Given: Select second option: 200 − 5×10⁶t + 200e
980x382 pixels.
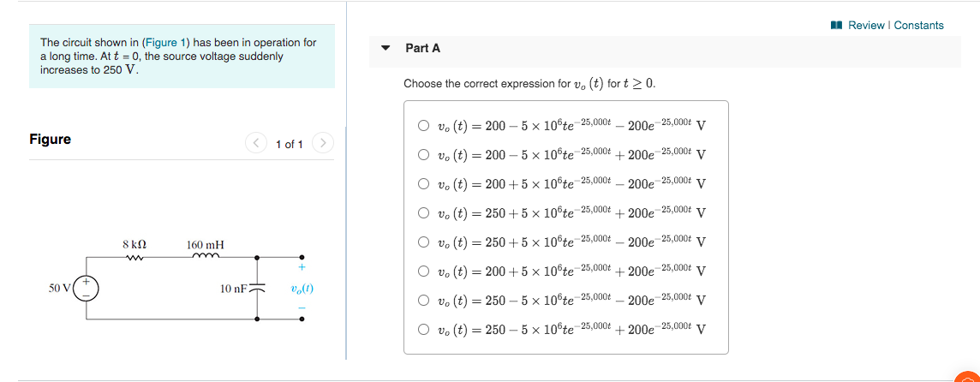Looking at the screenshot, I should [424, 154].
